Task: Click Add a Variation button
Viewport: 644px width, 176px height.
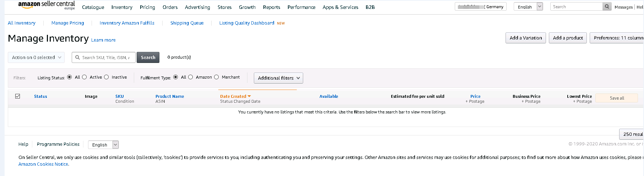Action: point(526,38)
